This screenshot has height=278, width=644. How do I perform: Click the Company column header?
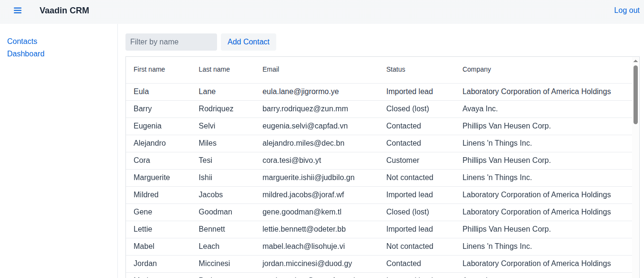pos(477,69)
